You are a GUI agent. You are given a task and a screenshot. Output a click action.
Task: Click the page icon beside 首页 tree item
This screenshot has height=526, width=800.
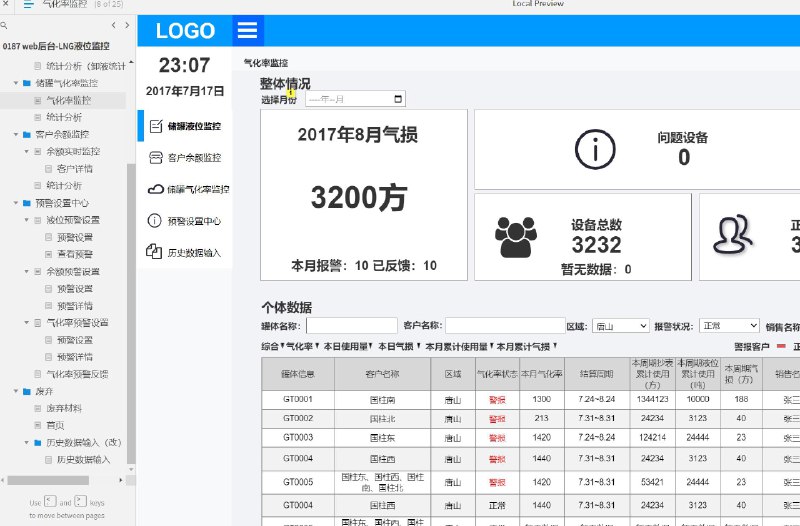[x=38, y=425]
